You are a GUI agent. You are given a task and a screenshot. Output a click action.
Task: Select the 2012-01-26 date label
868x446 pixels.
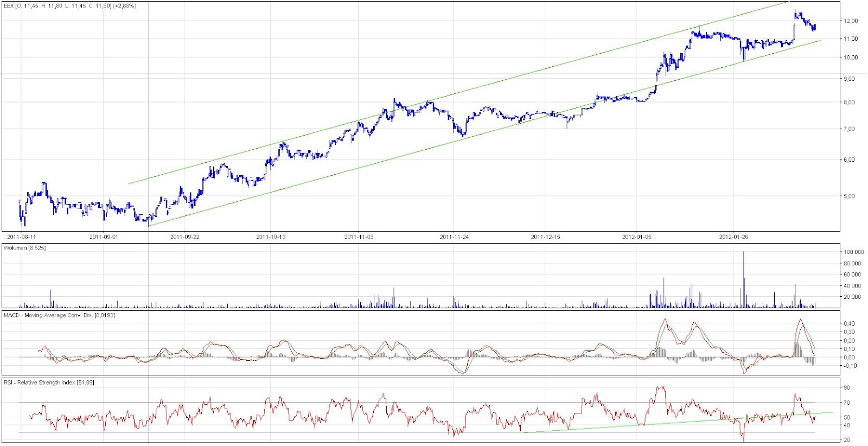click(733, 237)
